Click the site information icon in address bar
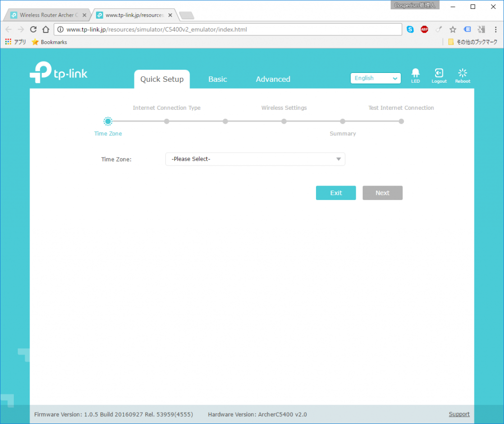 [x=61, y=29]
